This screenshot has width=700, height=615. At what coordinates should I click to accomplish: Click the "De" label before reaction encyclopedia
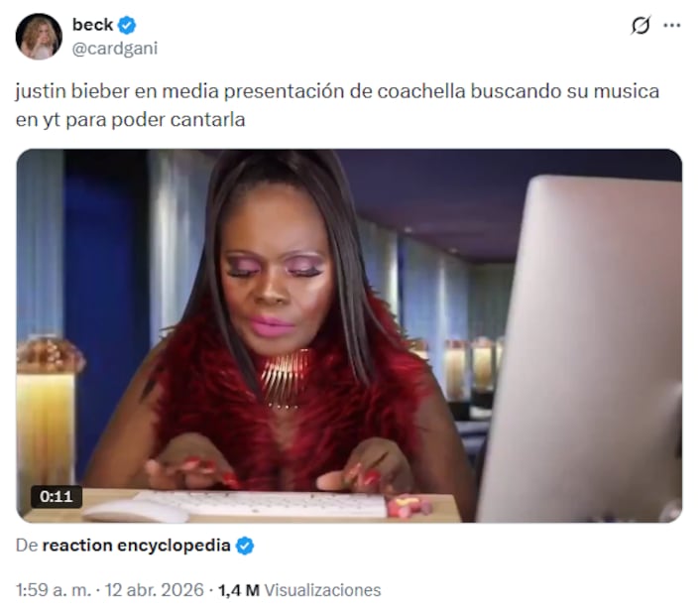pyautogui.click(x=27, y=546)
